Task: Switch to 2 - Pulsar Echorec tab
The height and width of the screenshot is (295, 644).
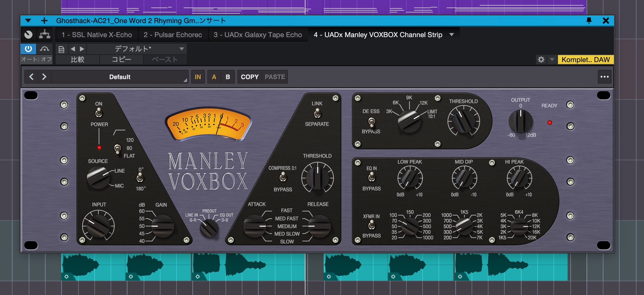Action: [x=173, y=35]
